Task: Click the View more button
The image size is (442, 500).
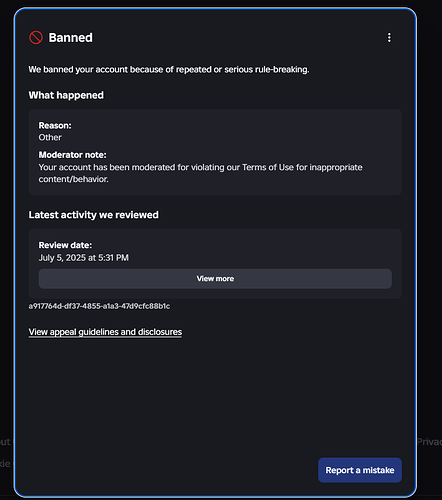Action: [x=215, y=279]
